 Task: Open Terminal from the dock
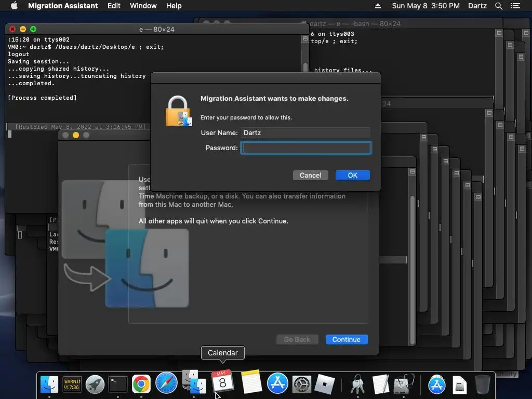[x=118, y=384]
